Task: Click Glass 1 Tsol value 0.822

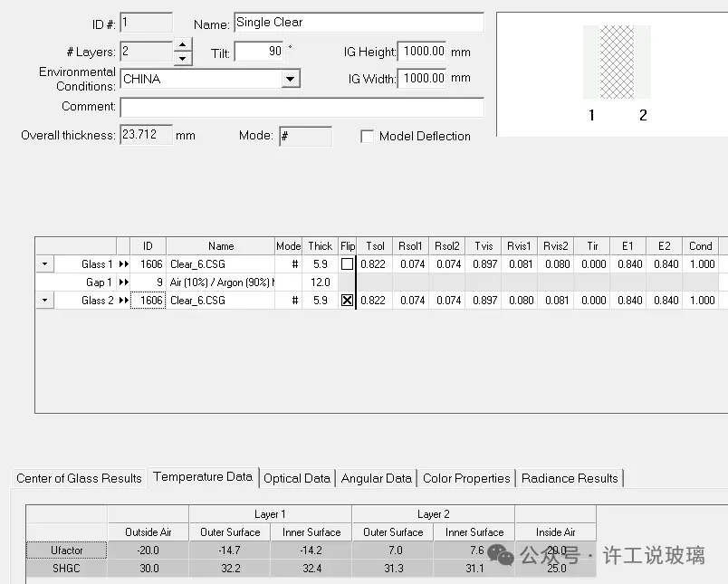Action: (x=375, y=264)
